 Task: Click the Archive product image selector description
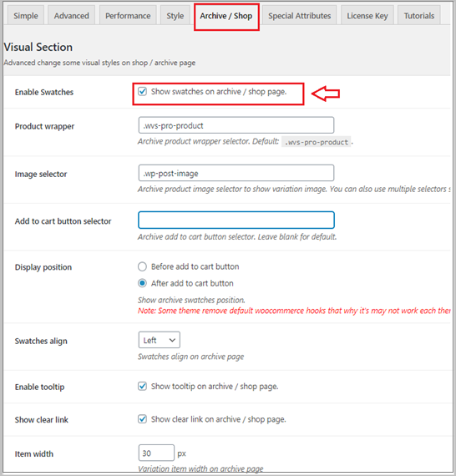294,189
